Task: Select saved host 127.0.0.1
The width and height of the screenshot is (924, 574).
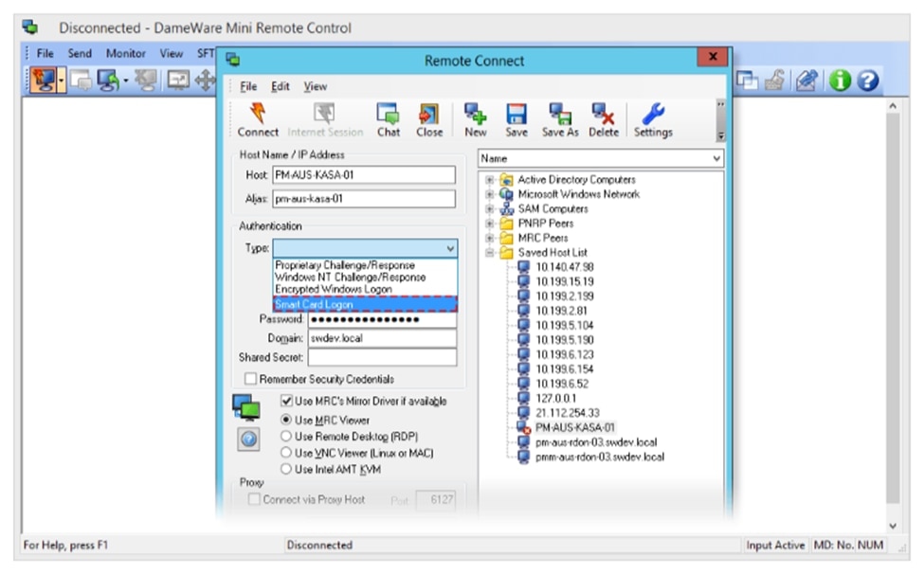Action: (x=555, y=398)
